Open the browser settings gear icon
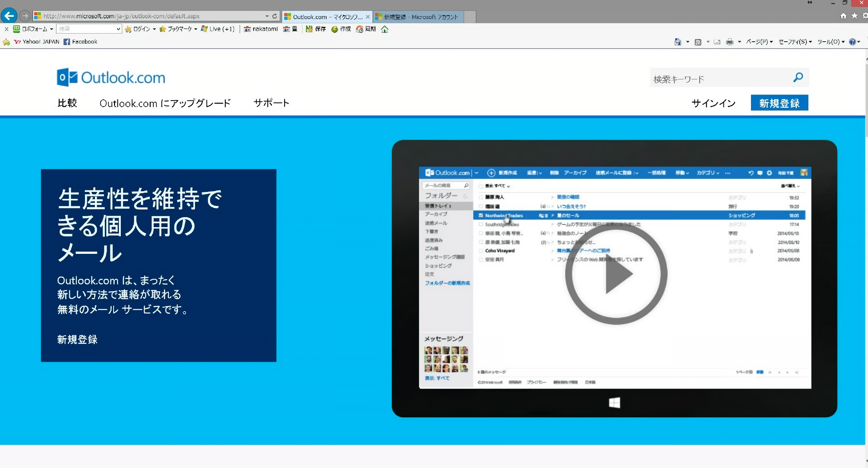 point(865,16)
